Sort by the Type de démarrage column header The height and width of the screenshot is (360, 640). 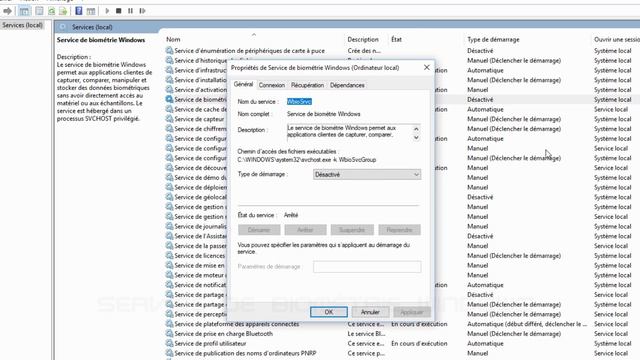click(x=493, y=39)
